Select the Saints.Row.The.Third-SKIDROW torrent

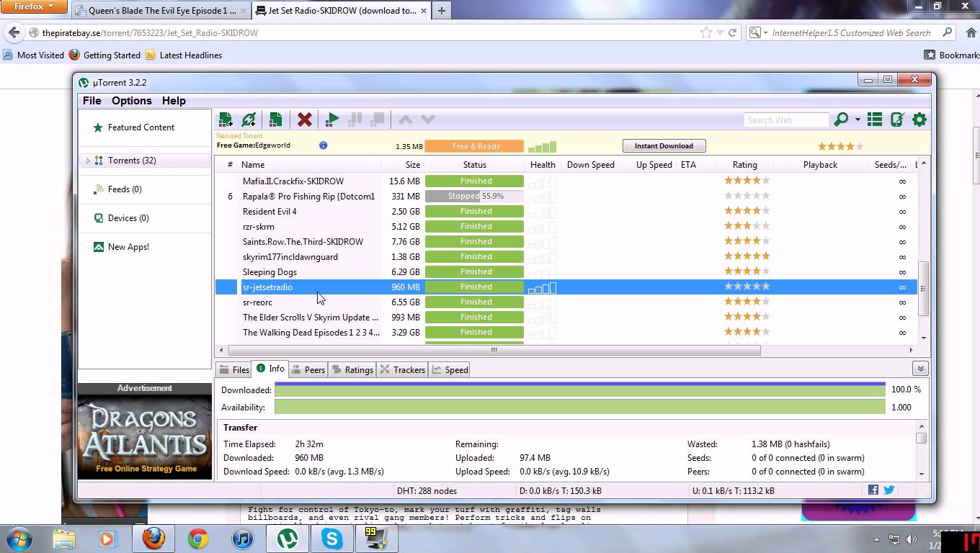click(x=303, y=242)
